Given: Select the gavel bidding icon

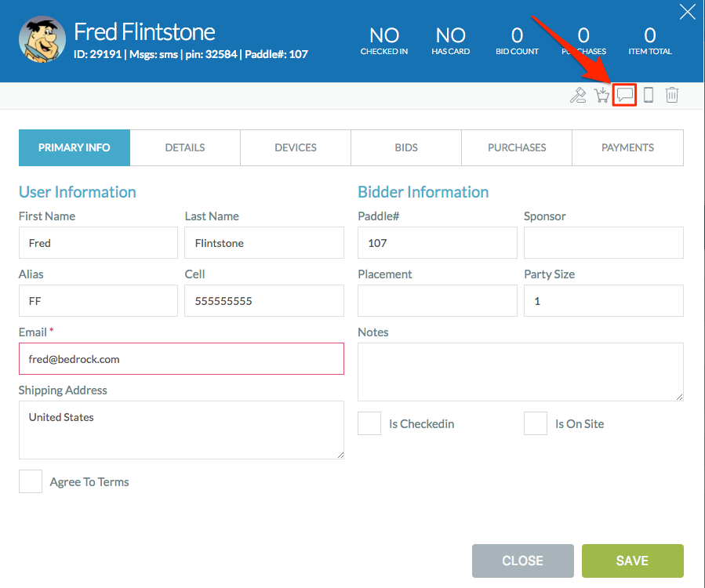Looking at the screenshot, I should (x=578, y=95).
